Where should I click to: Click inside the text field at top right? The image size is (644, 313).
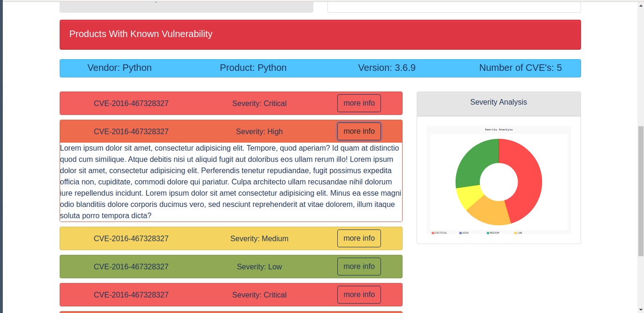453,6
